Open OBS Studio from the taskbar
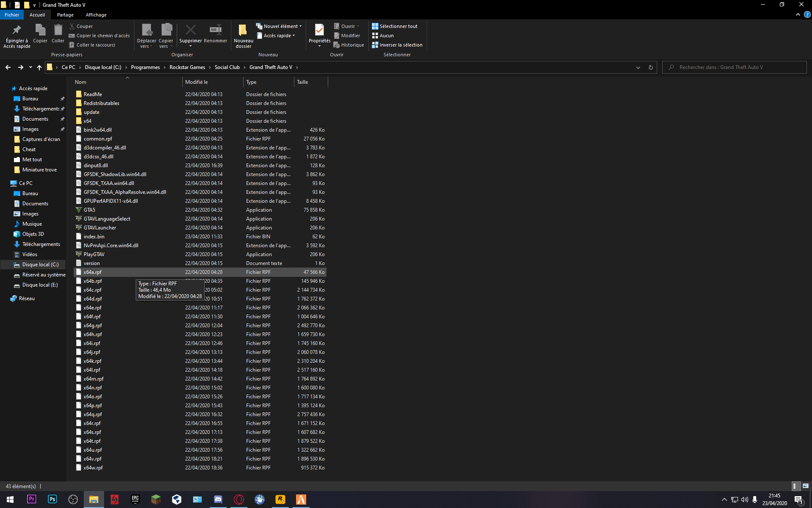This screenshot has width=812, height=508. tap(73, 500)
